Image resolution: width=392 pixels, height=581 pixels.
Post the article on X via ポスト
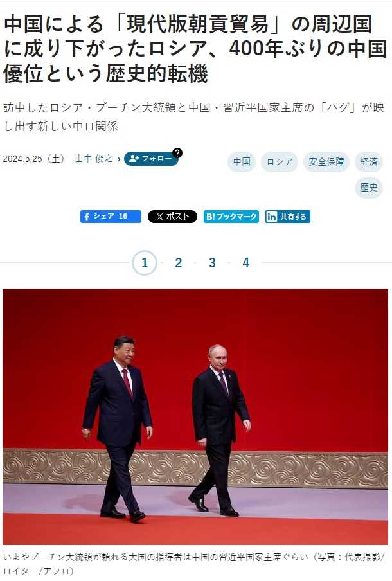pos(172,217)
